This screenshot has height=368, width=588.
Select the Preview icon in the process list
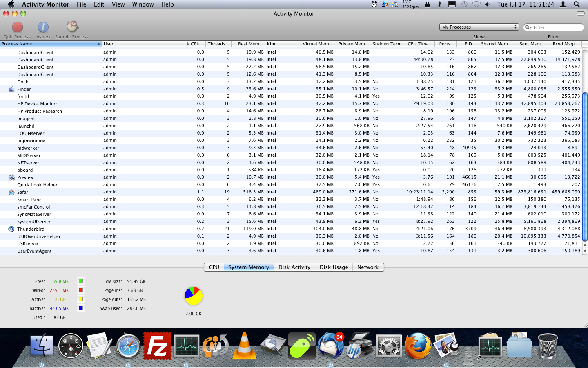pyautogui.click(x=11, y=177)
